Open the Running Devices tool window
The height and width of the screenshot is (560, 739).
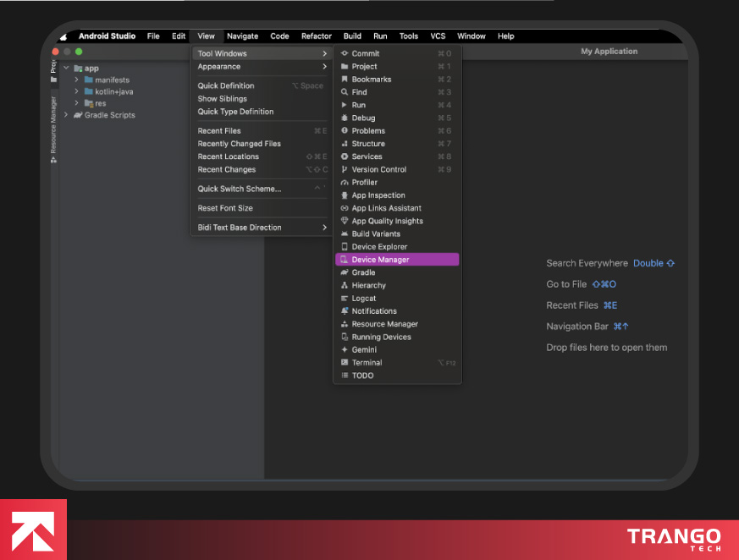[x=379, y=337]
